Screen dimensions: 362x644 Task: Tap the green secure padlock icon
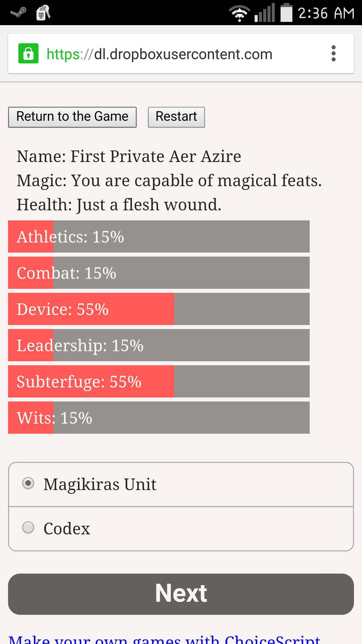(28, 53)
